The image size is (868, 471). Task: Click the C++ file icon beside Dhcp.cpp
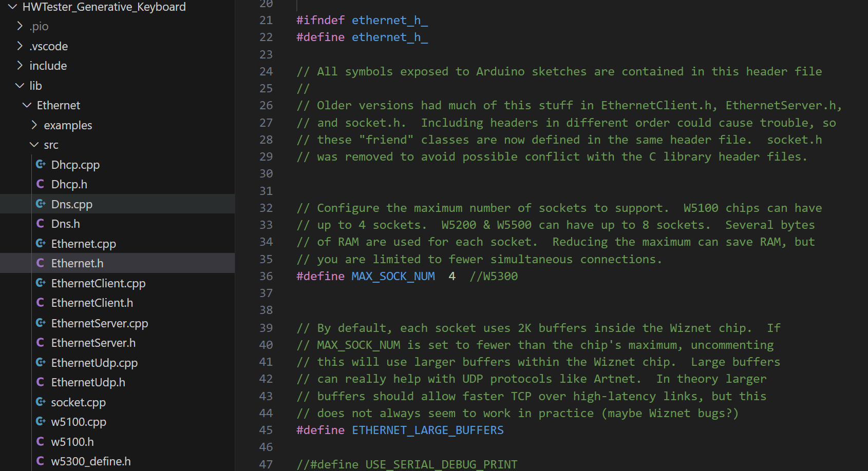[x=41, y=165]
